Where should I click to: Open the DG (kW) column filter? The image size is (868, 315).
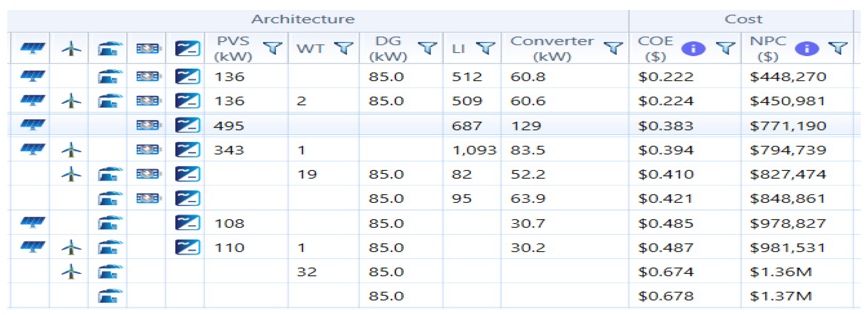coord(427,48)
